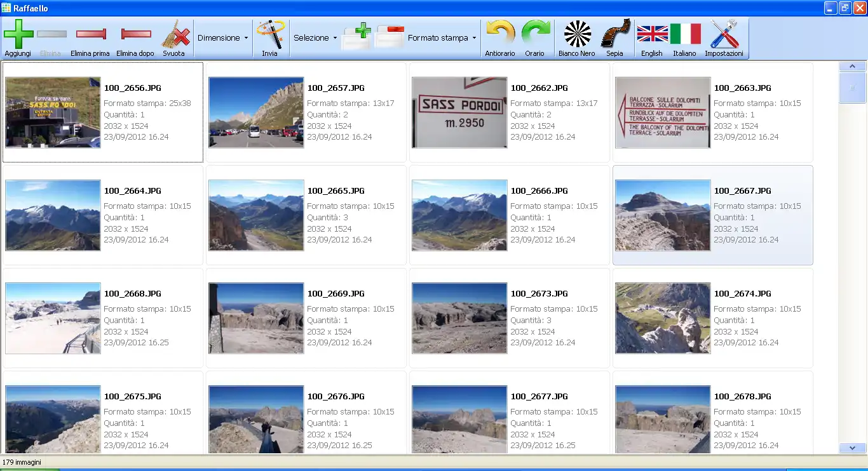
Task: Click the 100_2673.JPG file name
Action: pos(539,294)
